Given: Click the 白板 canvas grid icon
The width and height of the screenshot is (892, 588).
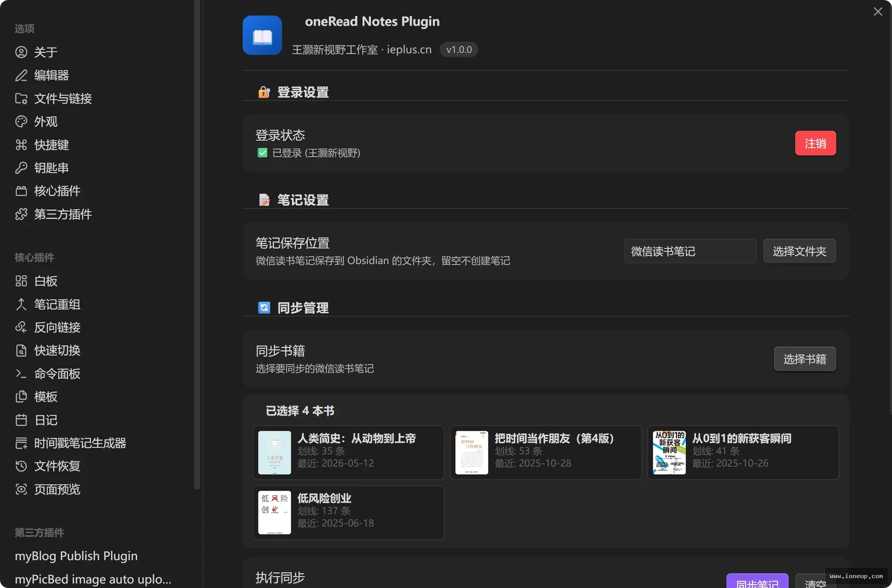Looking at the screenshot, I should click(21, 281).
